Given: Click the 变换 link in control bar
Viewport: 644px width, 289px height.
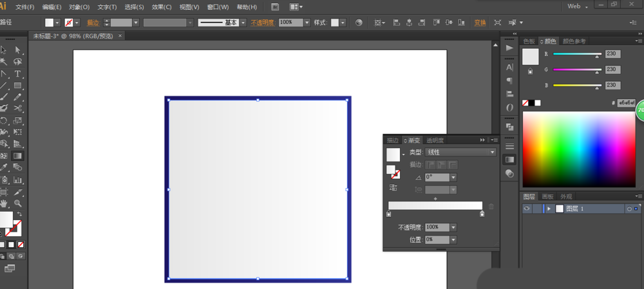Looking at the screenshot, I should point(480,23).
